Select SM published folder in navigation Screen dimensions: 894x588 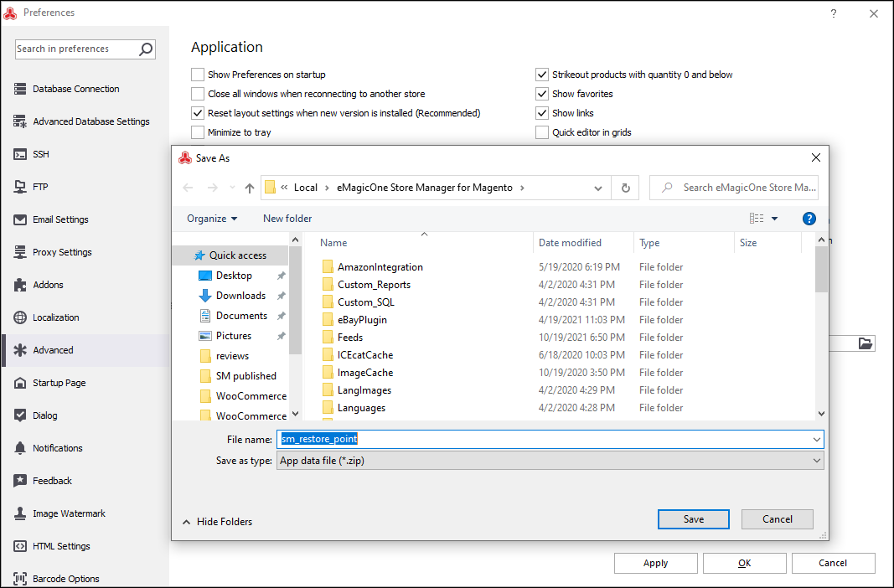tap(245, 376)
